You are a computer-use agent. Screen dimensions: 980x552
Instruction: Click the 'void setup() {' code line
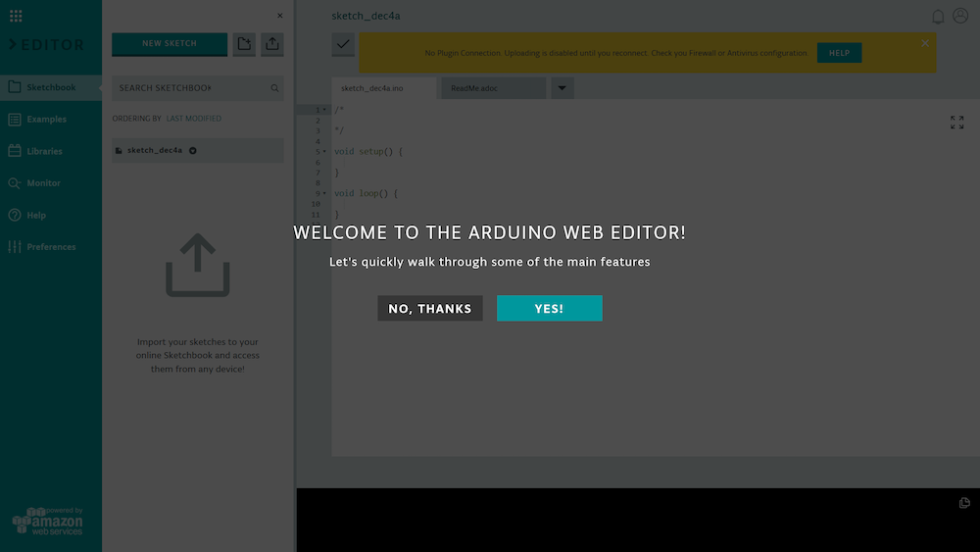click(368, 151)
